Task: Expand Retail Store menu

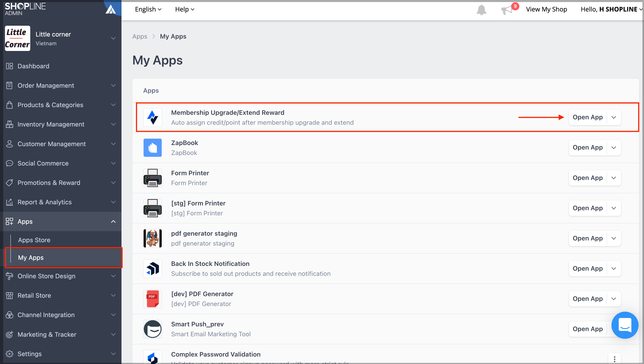Action: click(x=61, y=295)
